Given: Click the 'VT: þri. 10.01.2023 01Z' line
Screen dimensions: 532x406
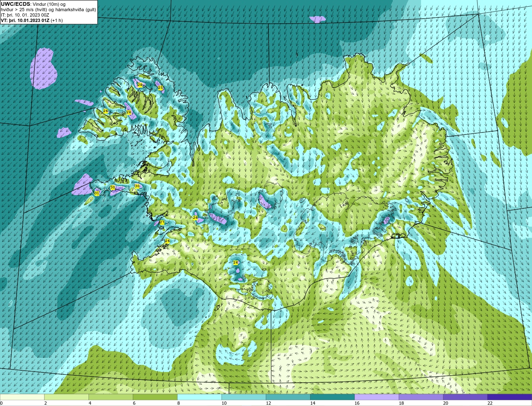Looking at the screenshot, I should click(25, 20).
